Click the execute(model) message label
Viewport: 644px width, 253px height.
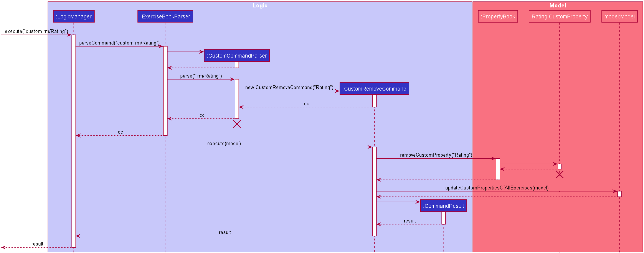point(224,143)
